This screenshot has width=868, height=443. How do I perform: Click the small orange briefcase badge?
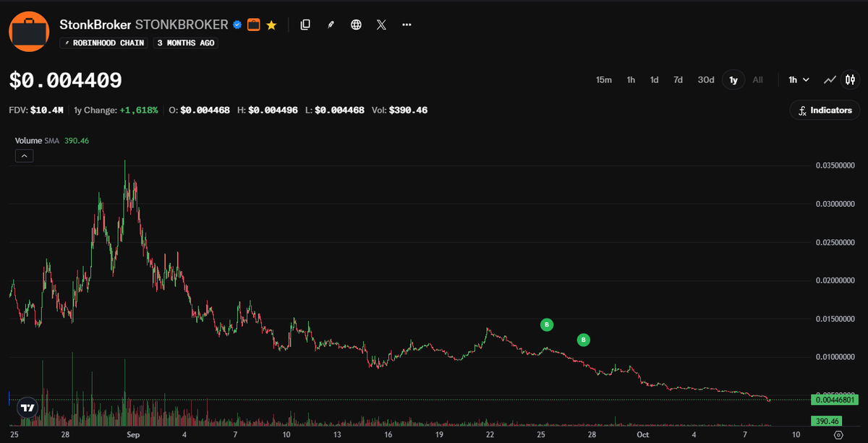(x=253, y=25)
